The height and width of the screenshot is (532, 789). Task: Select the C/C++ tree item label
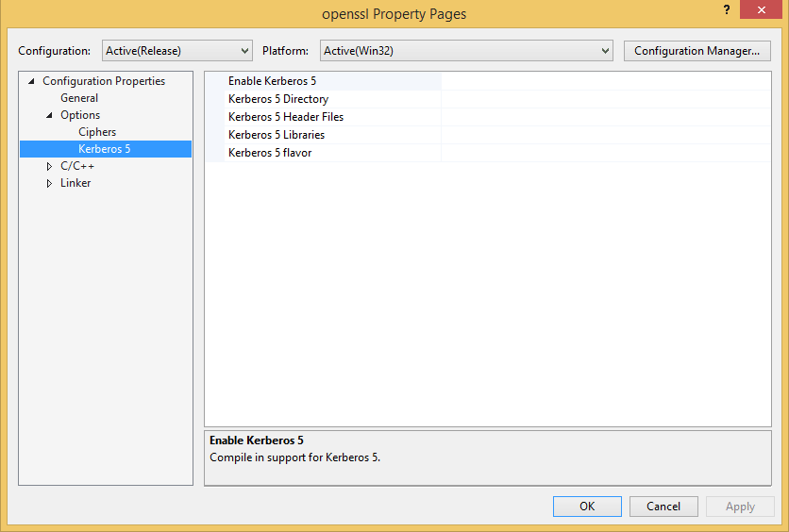tap(77, 166)
